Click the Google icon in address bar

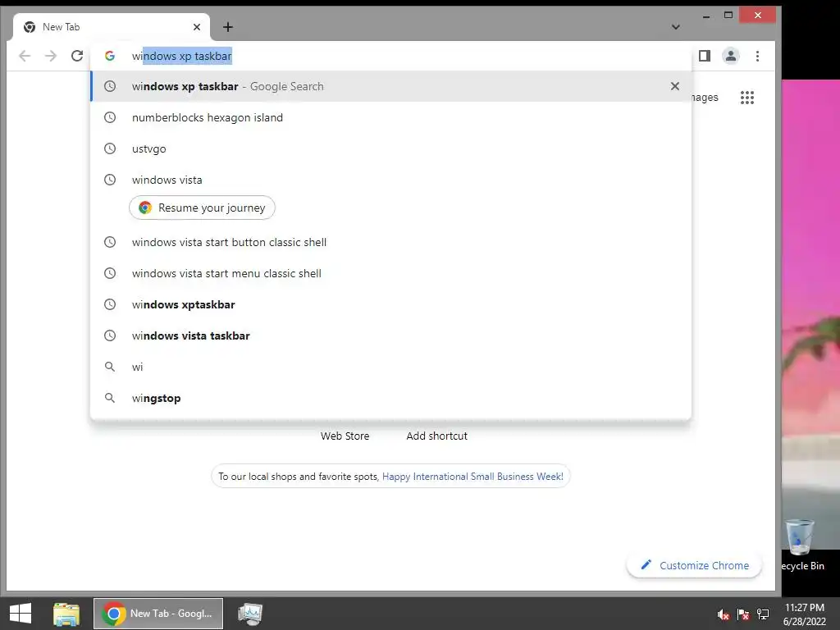click(110, 56)
